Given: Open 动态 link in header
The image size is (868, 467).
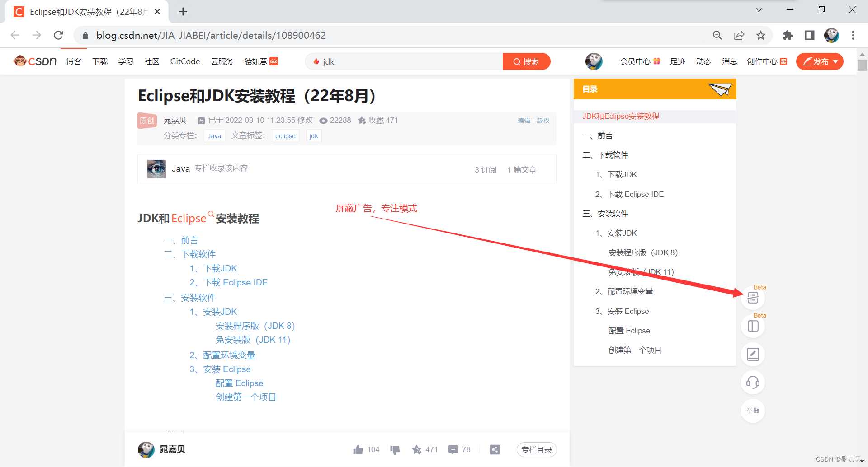Looking at the screenshot, I should point(703,61).
